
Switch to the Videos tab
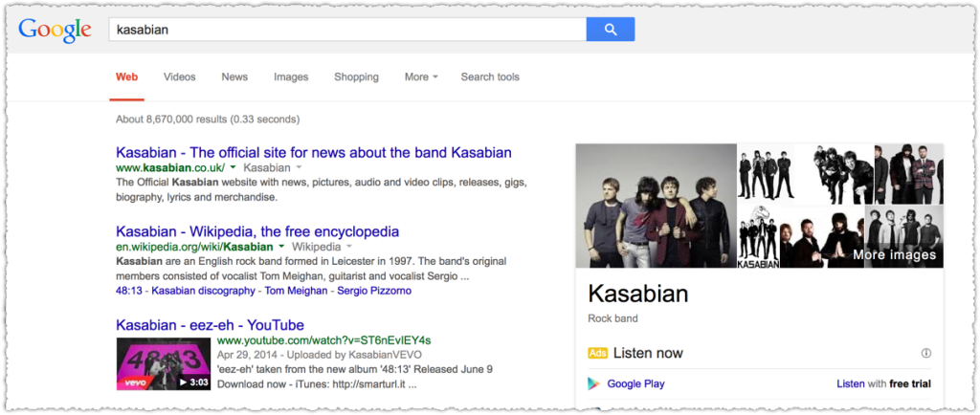coord(179,76)
